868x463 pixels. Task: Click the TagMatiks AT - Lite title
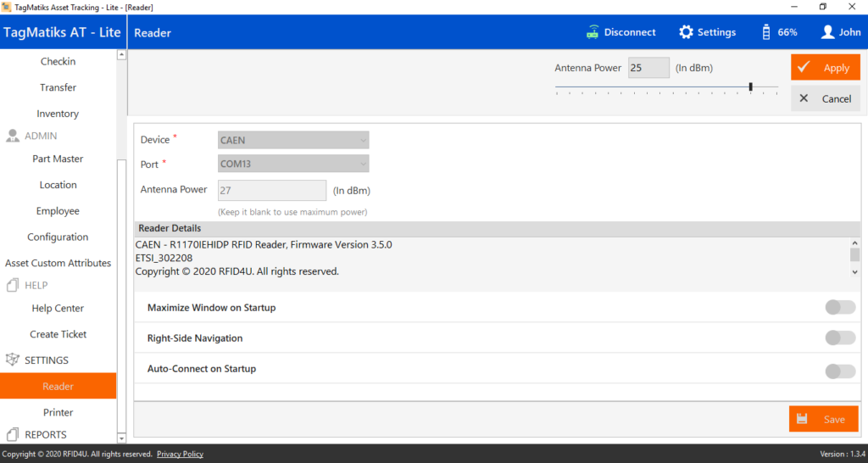(62, 32)
